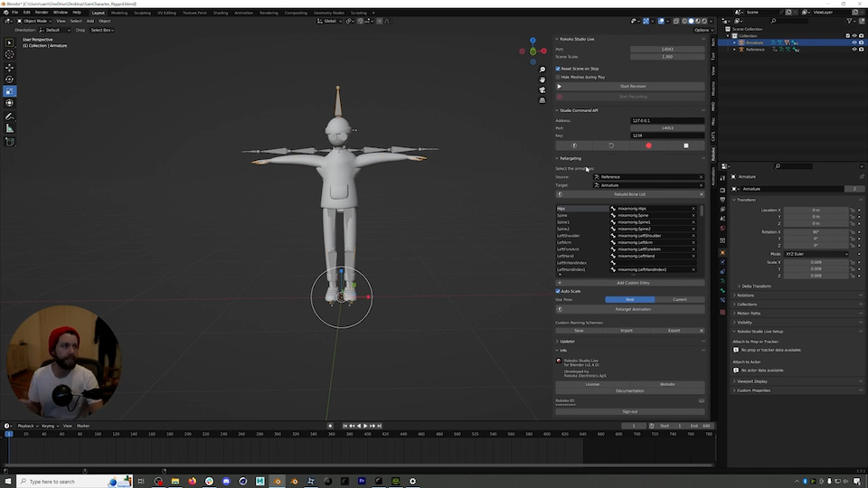Disable Reference in renders via camera icon

862,49
